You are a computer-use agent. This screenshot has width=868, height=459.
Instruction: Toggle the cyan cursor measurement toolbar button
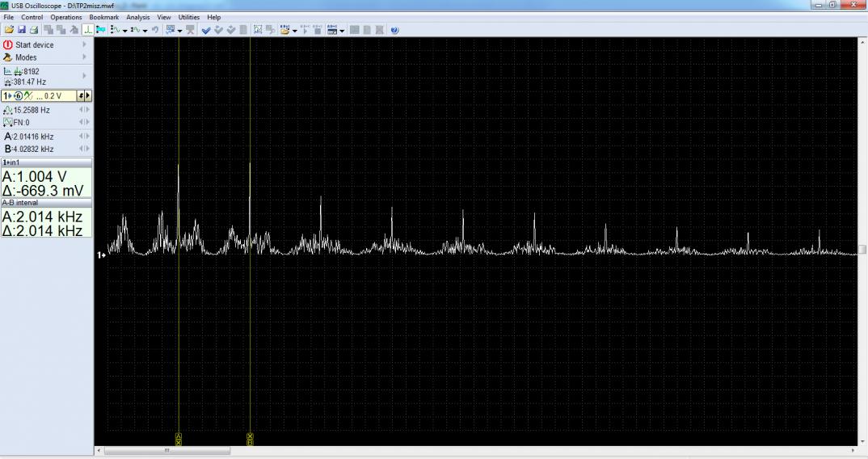[100, 30]
